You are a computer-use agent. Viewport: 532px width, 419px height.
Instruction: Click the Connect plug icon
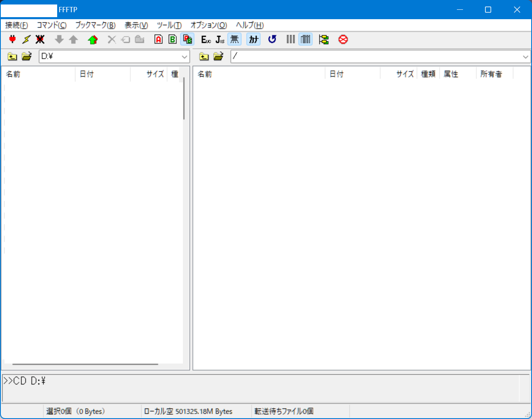13,40
